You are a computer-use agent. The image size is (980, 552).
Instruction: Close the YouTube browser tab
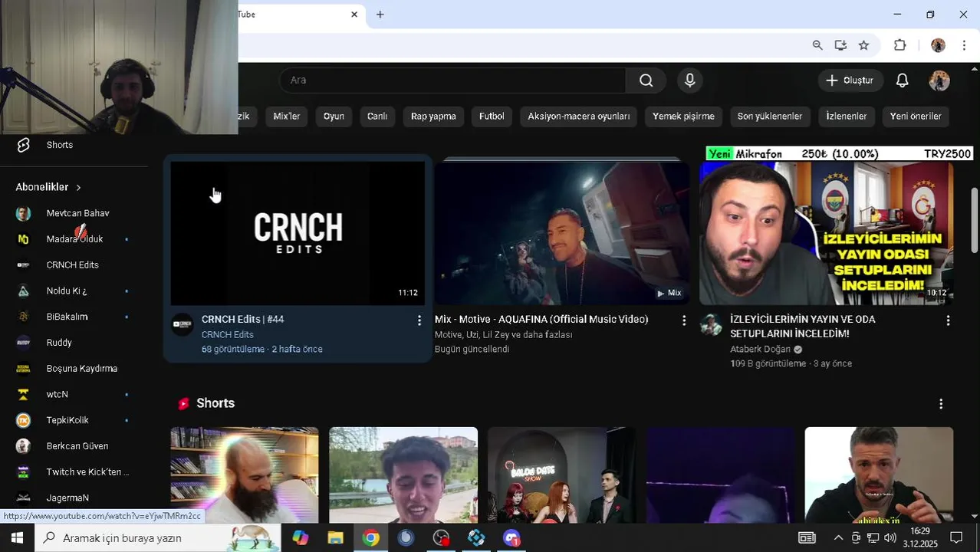[x=354, y=15]
